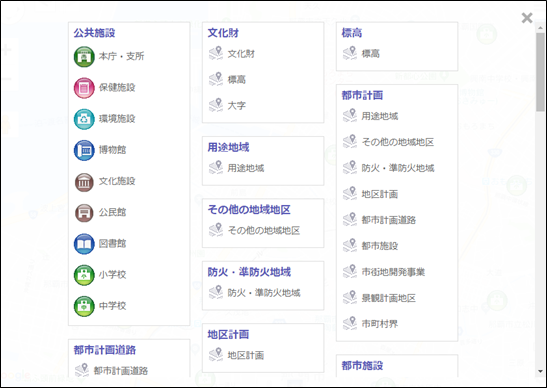
Task: Select the pink 保健施設 health facility icon
Action: coord(84,88)
